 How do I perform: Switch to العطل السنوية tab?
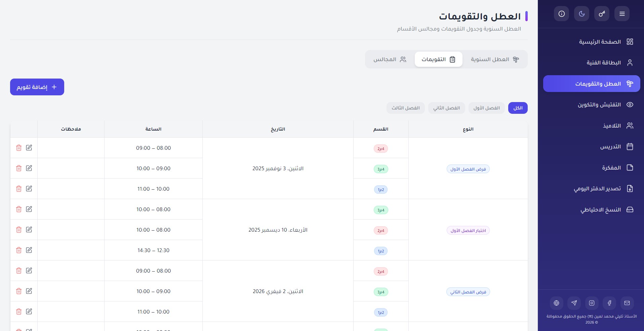pos(495,59)
